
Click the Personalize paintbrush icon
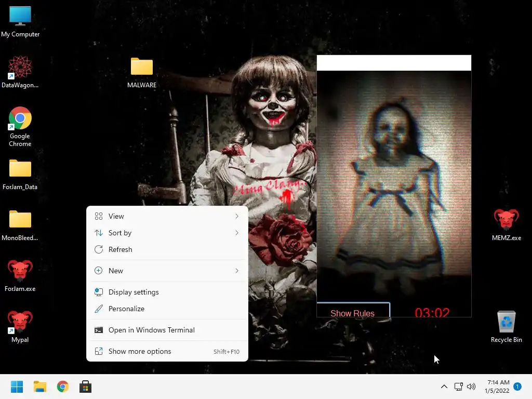click(x=98, y=309)
